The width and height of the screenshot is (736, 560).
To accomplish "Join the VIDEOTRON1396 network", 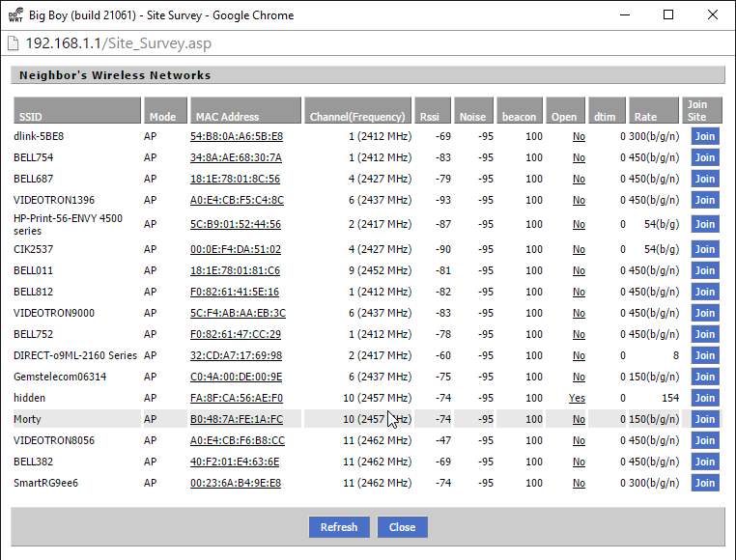I will point(704,200).
